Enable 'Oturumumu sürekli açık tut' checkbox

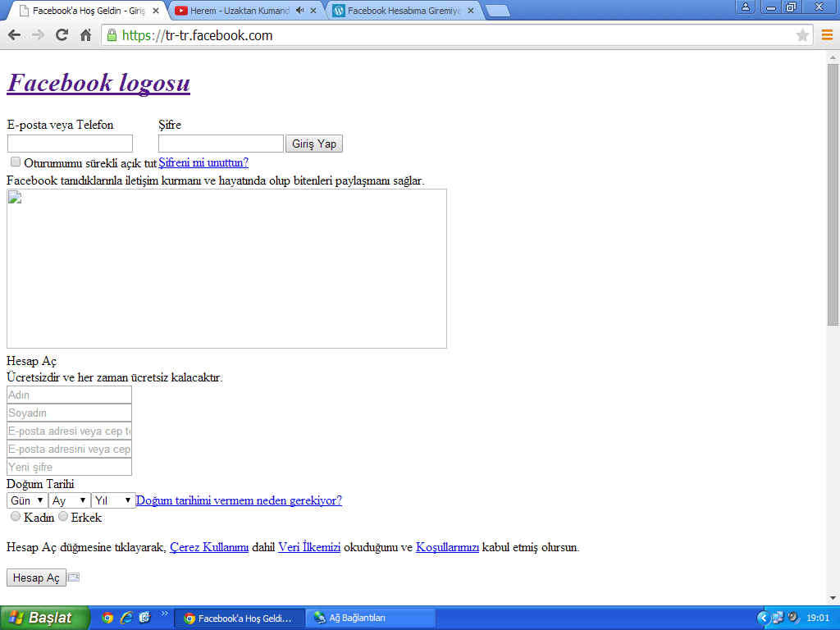(x=15, y=162)
